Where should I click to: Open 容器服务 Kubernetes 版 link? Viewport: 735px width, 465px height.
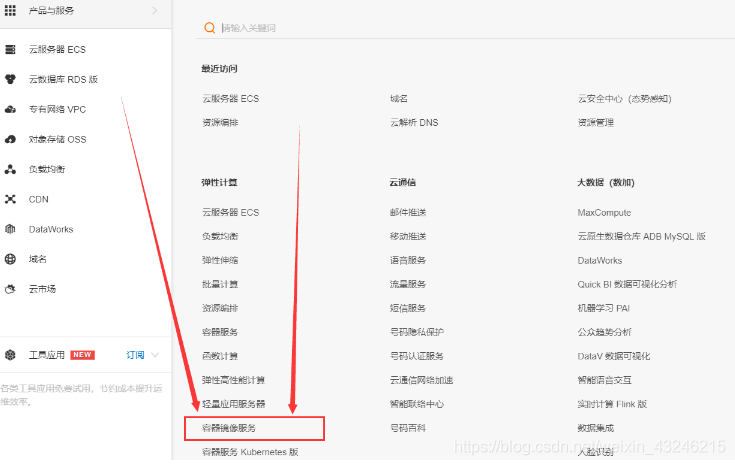coord(250,452)
